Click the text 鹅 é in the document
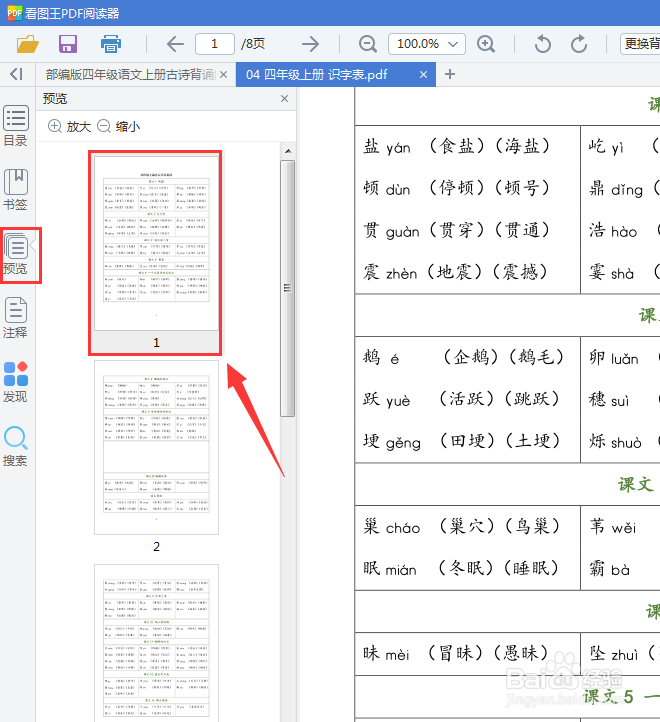This screenshot has height=722, width=660. 381,358
